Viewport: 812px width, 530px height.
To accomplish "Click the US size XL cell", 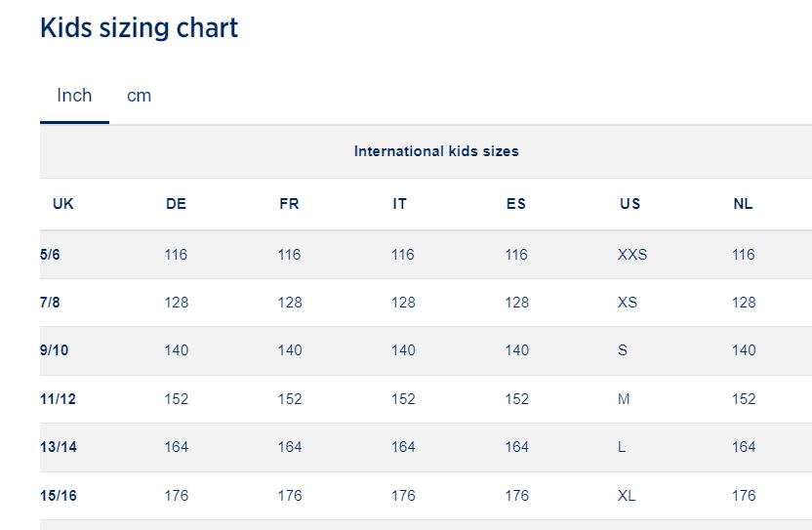I will tap(627, 496).
